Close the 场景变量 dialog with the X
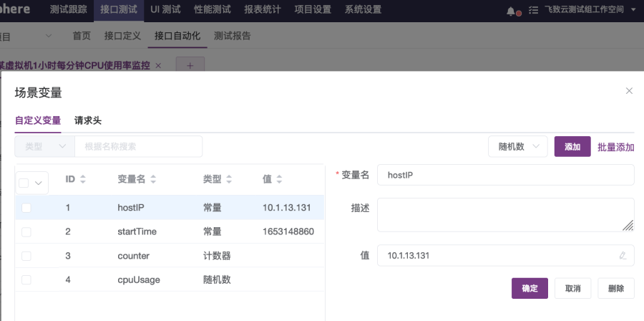The height and width of the screenshot is (321, 644). tap(629, 91)
